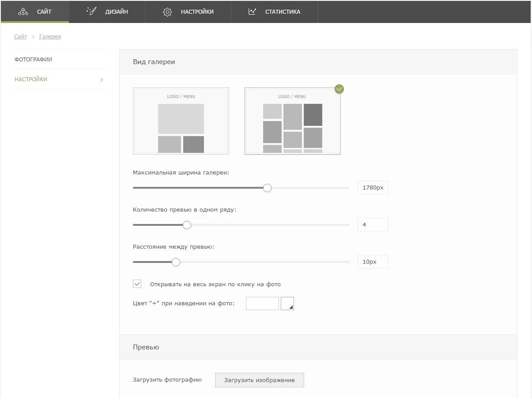Follow the Галерея breadcrumb link

click(50, 37)
